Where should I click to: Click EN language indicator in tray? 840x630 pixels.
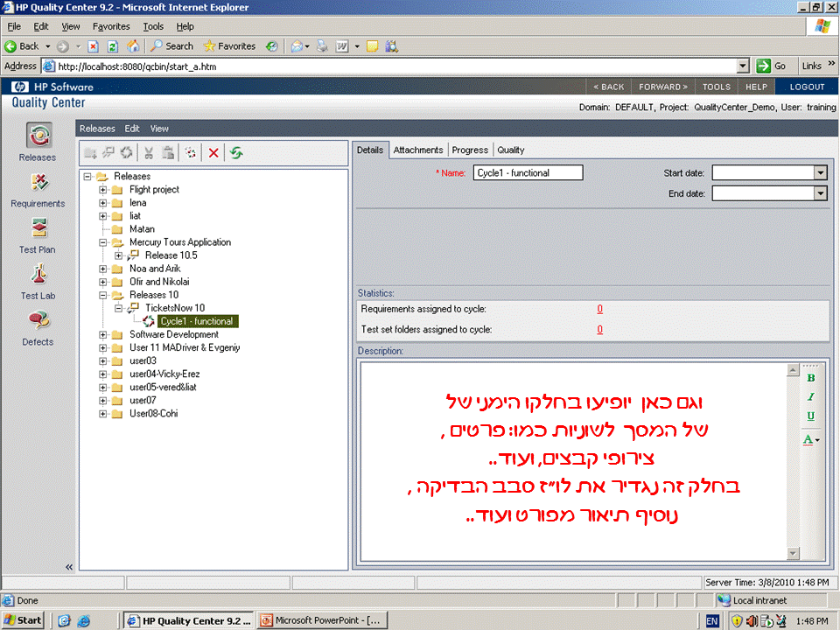coord(712,621)
